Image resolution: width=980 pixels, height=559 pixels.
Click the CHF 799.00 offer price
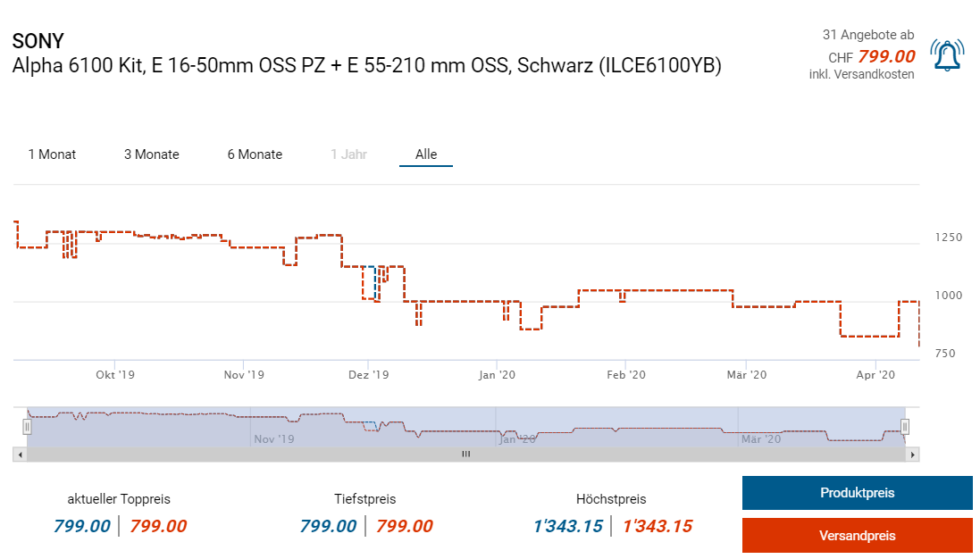[886, 56]
